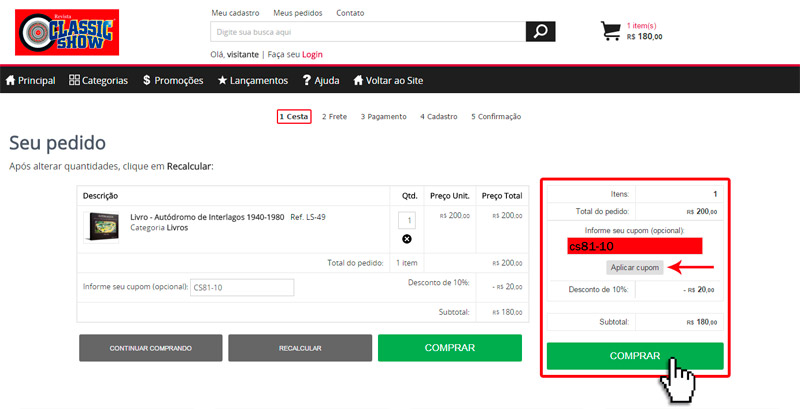Click the Meu cadastro link
This screenshot has width=800, height=409.
coord(236,13)
